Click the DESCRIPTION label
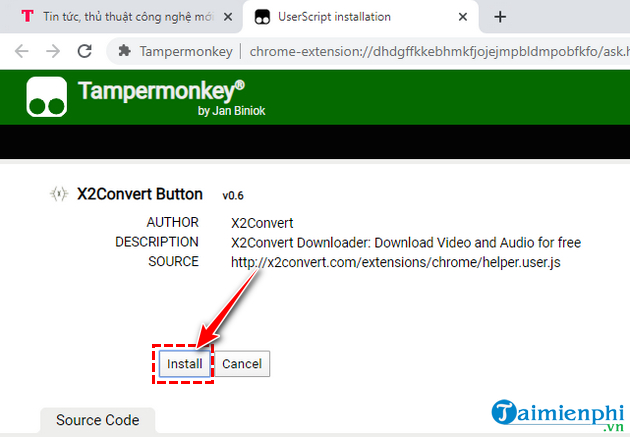 pos(157,242)
